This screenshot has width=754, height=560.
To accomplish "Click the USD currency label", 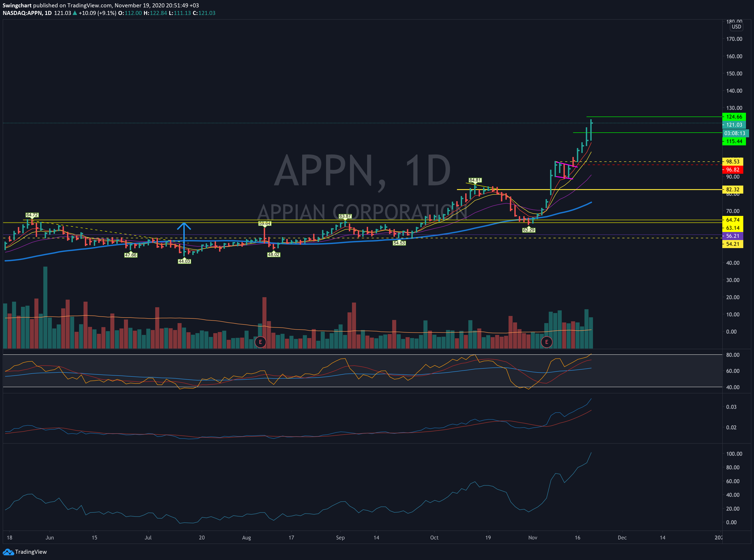I will pyautogui.click(x=736, y=27).
